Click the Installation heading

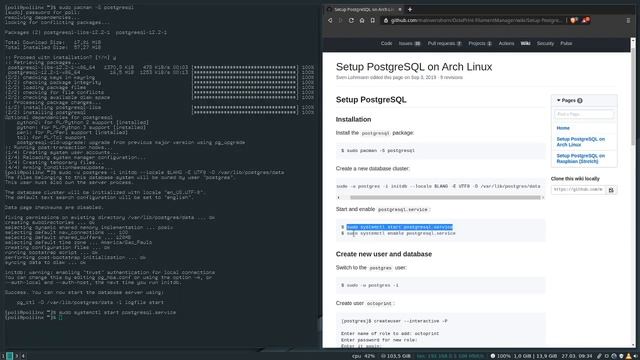353,119
